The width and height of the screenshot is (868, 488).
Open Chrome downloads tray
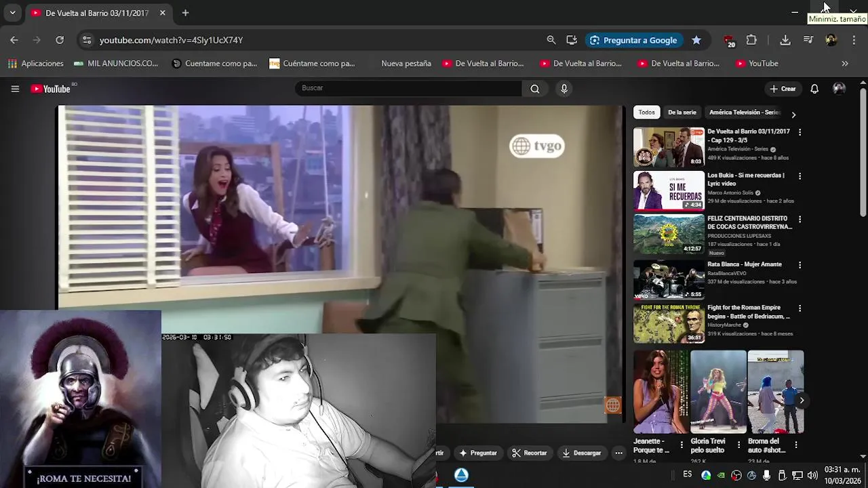(785, 40)
